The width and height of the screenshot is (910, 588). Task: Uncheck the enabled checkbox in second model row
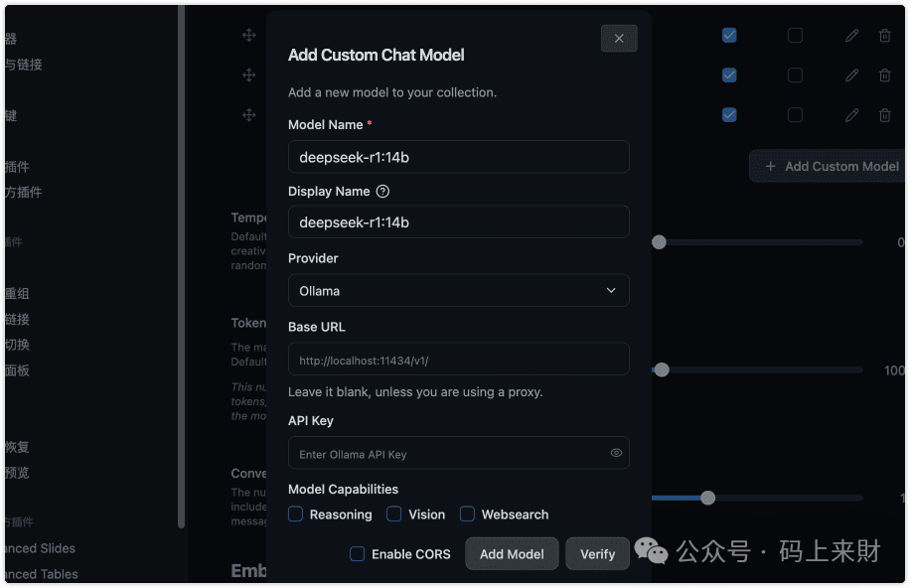coord(729,74)
